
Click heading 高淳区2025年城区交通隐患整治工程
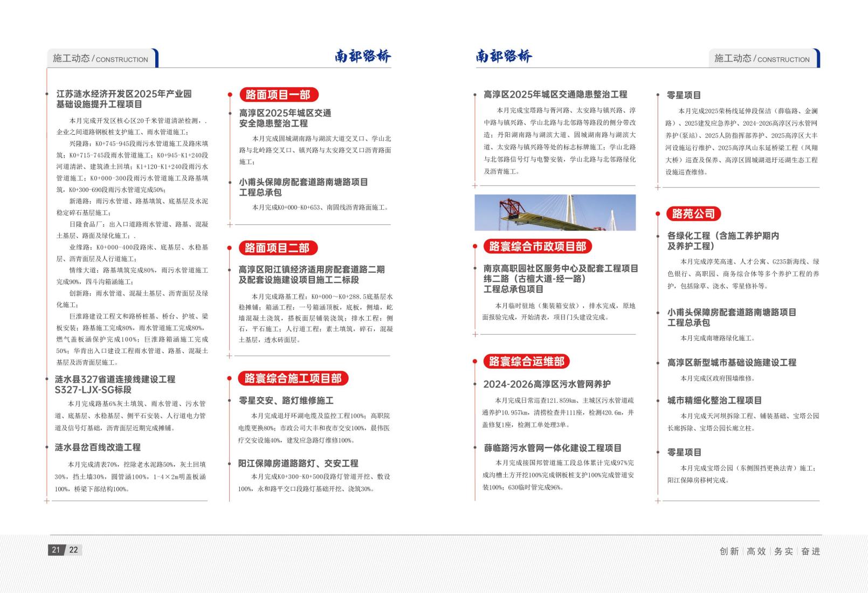pos(555,94)
